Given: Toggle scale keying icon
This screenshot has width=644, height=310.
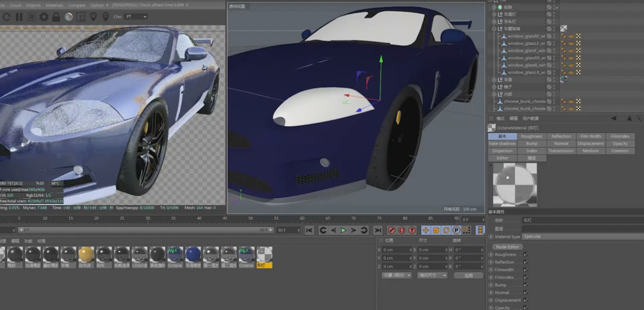Looking at the screenshot, I should pyautogui.click(x=436, y=230).
